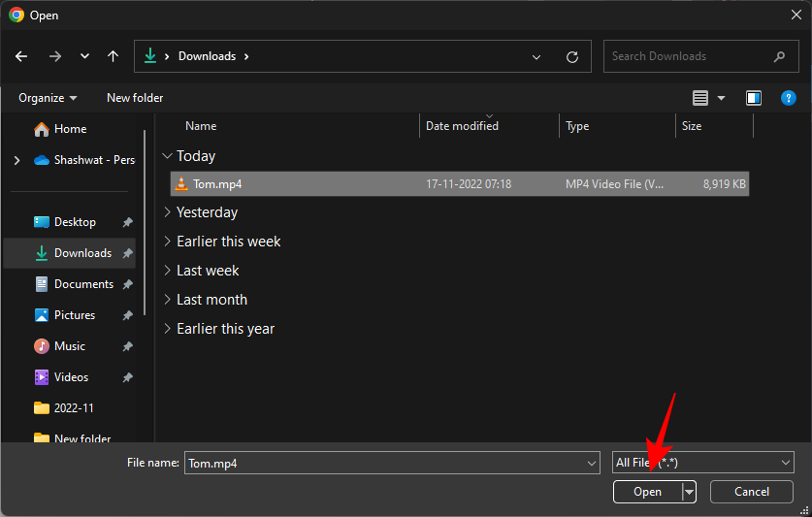Toggle the preview pane icon
Screen dimensions: 812x517
point(754,98)
